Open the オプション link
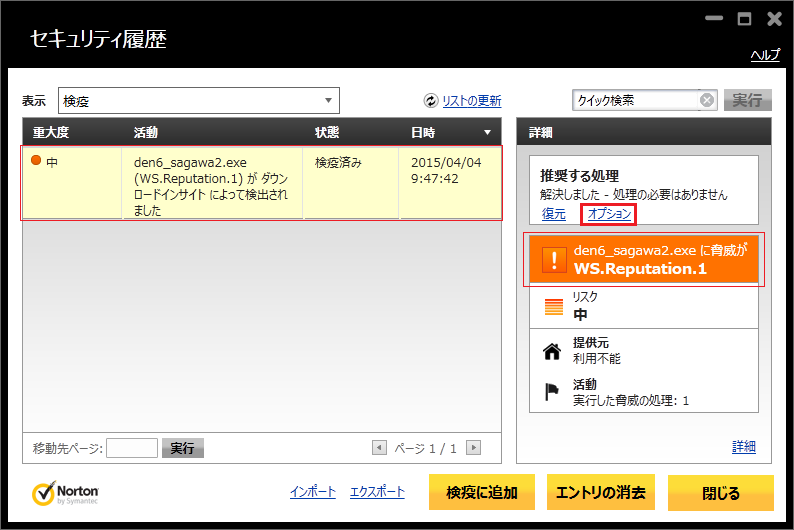The image size is (794, 530). coord(609,214)
